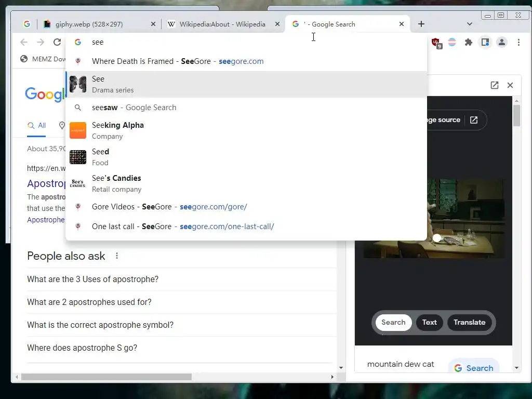Viewport: 532px width, 399px height.
Task: Open People also ask options menu
Action: tap(117, 256)
